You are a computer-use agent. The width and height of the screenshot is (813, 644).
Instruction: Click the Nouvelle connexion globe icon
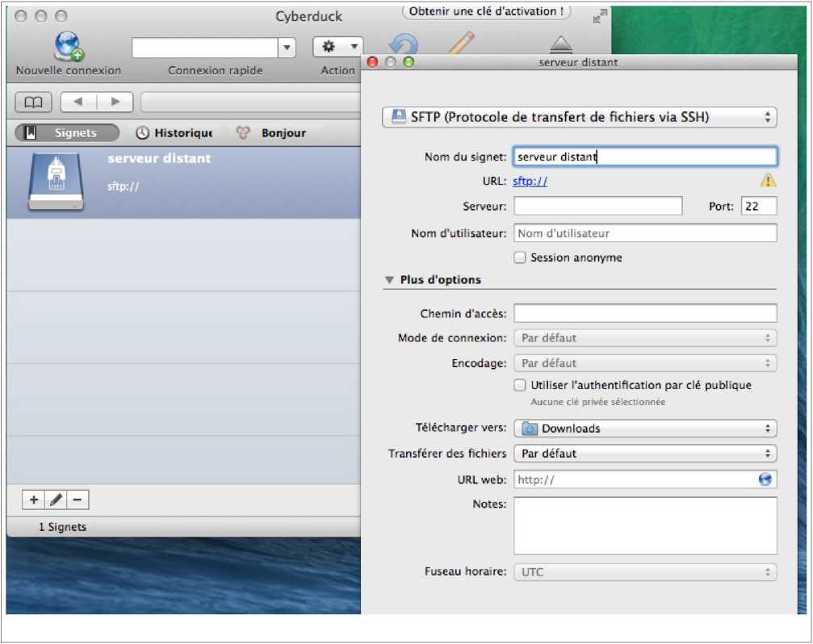pyautogui.click(x=68, y=47)
